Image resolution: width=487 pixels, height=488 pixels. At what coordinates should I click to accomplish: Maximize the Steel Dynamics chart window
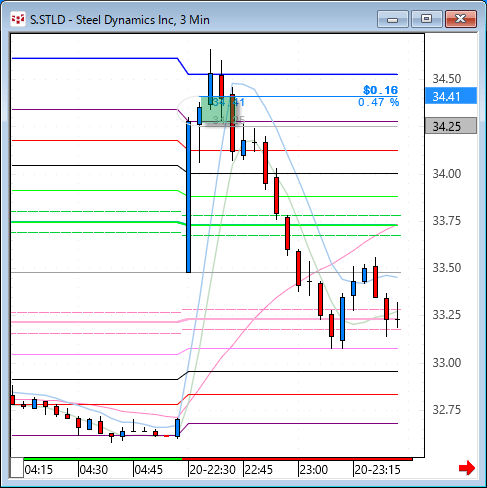(x=426, y=19)
